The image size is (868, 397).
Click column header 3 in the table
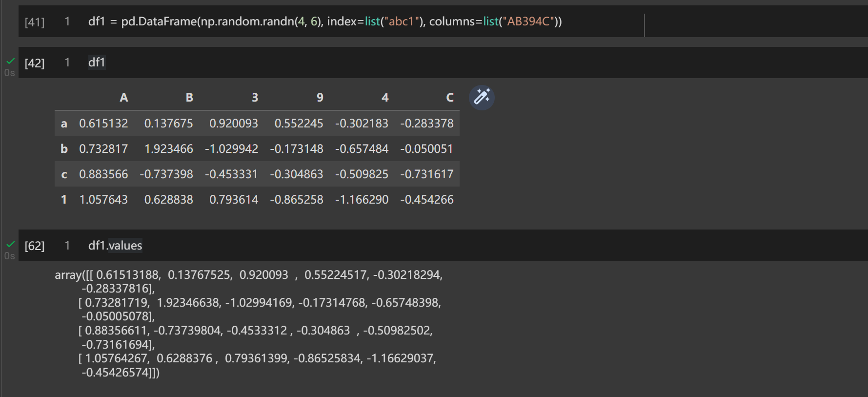click(x=255, y=98)
